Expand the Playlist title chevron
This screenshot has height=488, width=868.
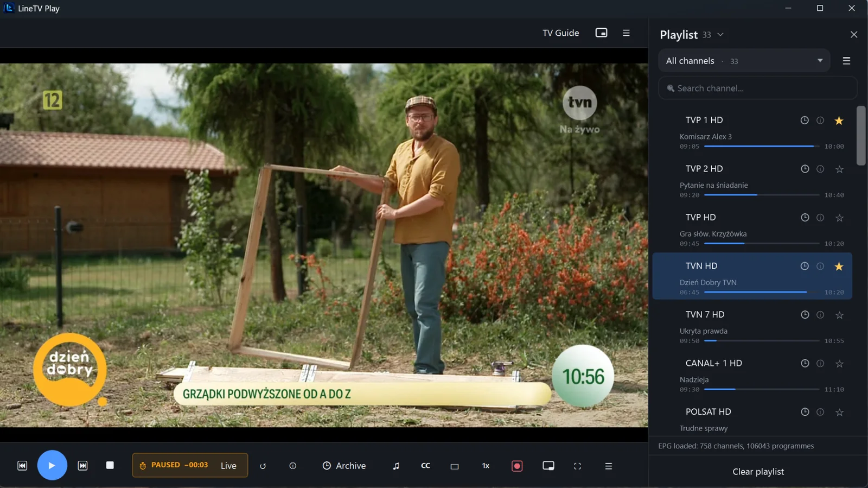pyautogui.click(x=720, y=35)
